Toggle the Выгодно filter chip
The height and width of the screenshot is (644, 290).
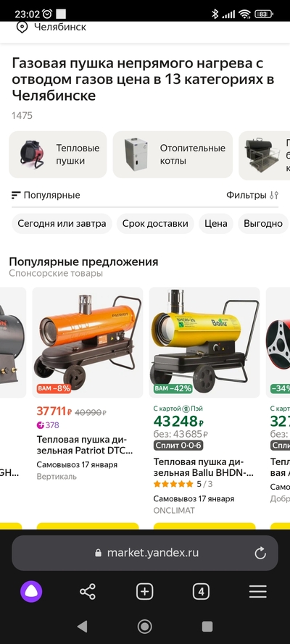point(263,223)
